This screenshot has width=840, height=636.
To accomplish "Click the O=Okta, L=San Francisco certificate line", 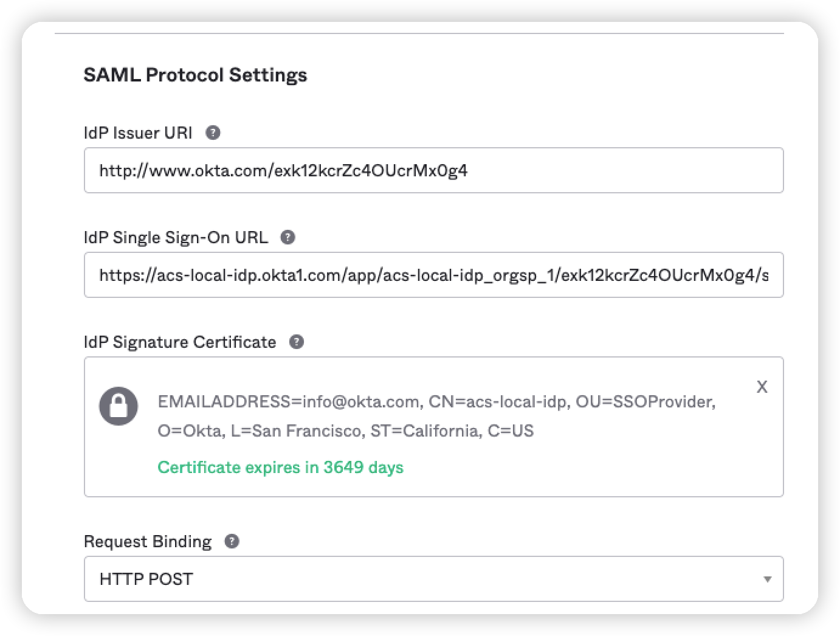I will tap(345, 431).
